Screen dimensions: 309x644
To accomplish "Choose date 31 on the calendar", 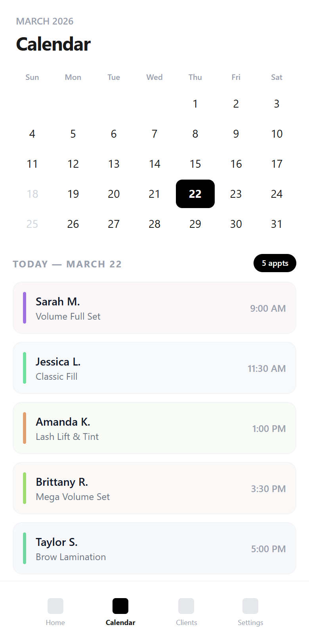I will 277,224.
